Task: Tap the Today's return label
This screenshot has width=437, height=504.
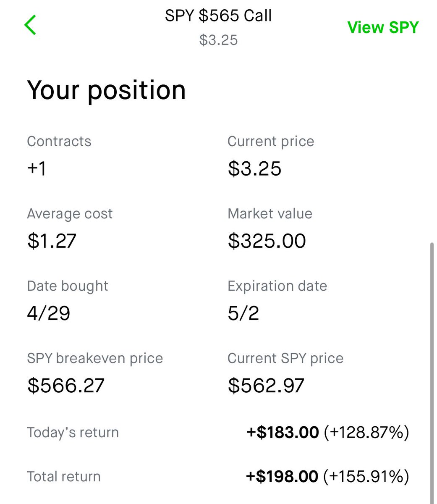Action: pos(73,432)
